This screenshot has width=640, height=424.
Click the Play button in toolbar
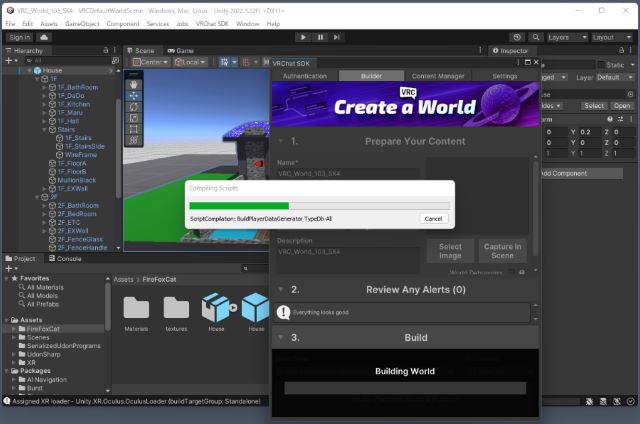(303, 37)
